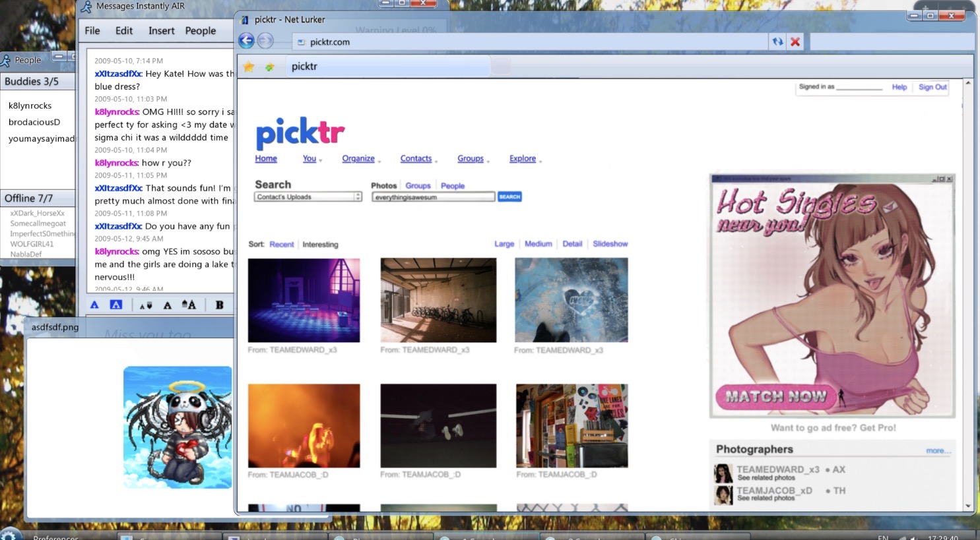This screenshot has width=980, height=540.
Task: Close the Hot Singles ad popup
Action: pos(949,179)
